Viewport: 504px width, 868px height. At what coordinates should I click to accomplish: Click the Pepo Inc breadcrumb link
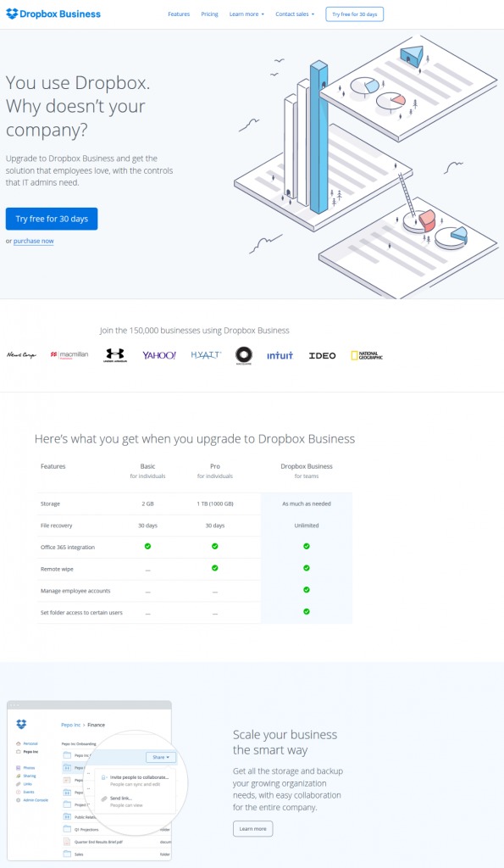coord(71,725)
